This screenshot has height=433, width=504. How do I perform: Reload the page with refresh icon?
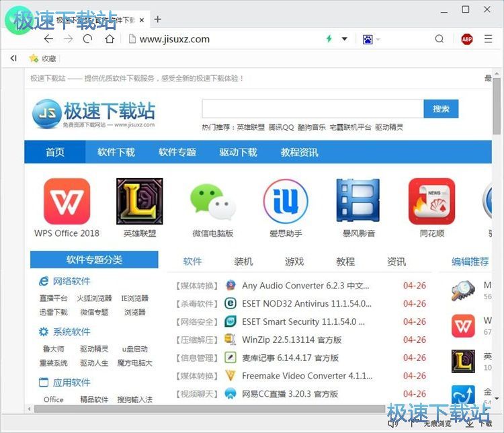[87, 39]
